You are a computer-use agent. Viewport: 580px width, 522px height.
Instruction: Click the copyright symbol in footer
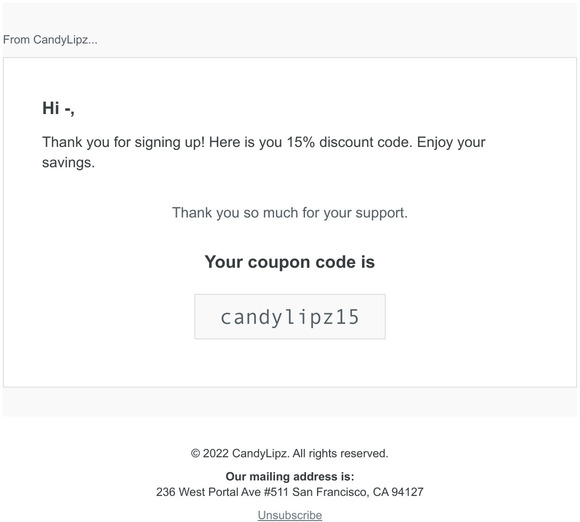195,453
